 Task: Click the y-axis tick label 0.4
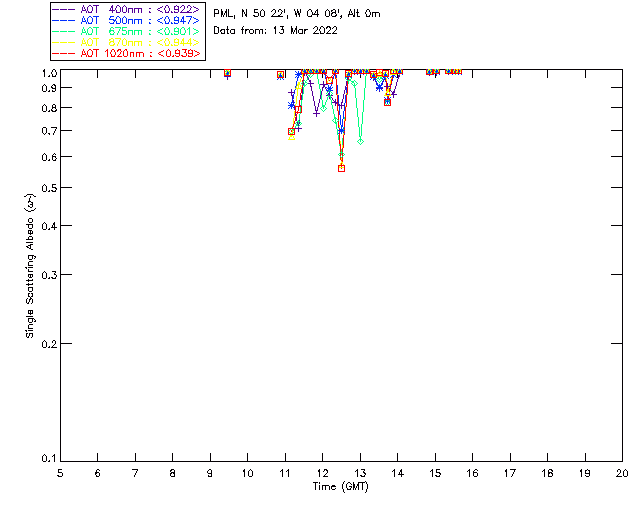point(49,226)
